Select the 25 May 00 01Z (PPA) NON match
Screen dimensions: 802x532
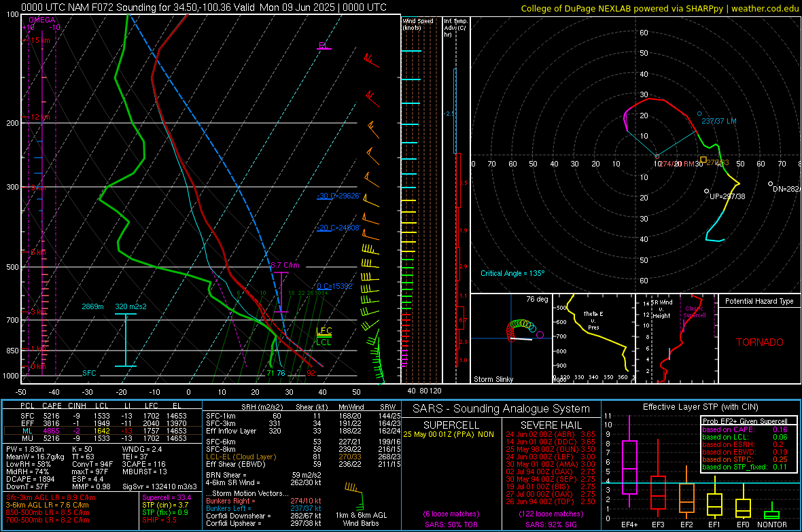click(x=449, y=434)
